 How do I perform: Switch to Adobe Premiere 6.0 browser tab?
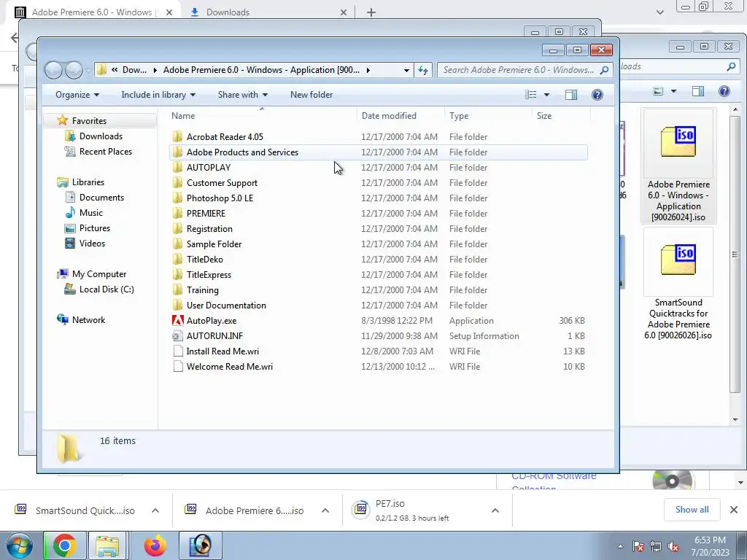(93, 12)
